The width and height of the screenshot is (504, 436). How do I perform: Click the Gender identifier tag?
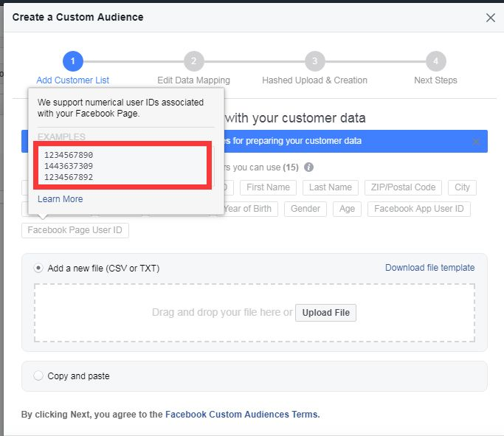click(305, 209)
